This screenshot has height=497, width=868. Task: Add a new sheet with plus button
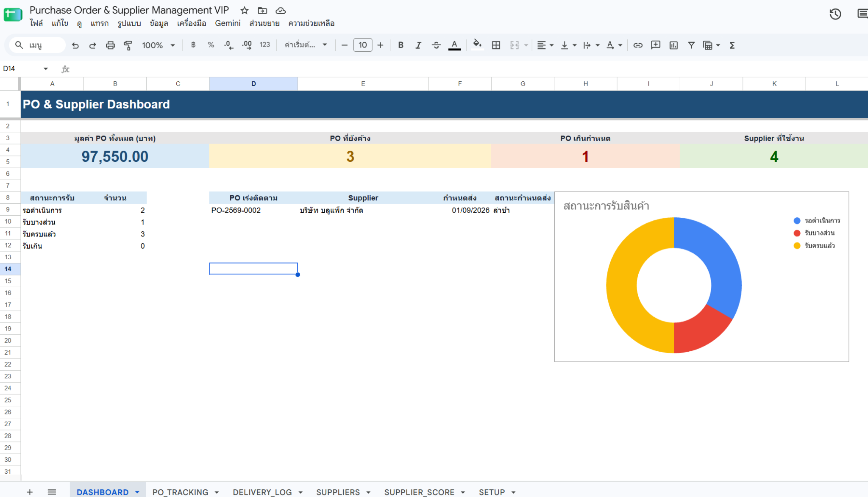[x=30, y=492]
